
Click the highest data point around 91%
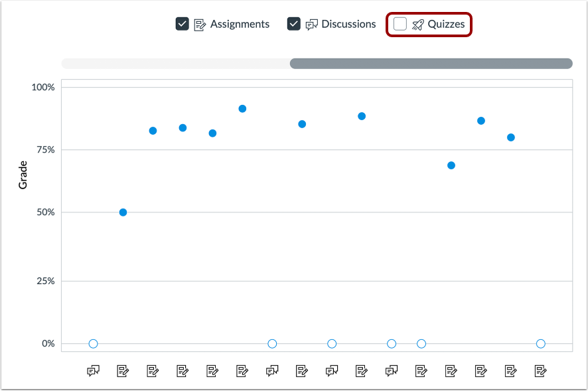tap(242, 107)
